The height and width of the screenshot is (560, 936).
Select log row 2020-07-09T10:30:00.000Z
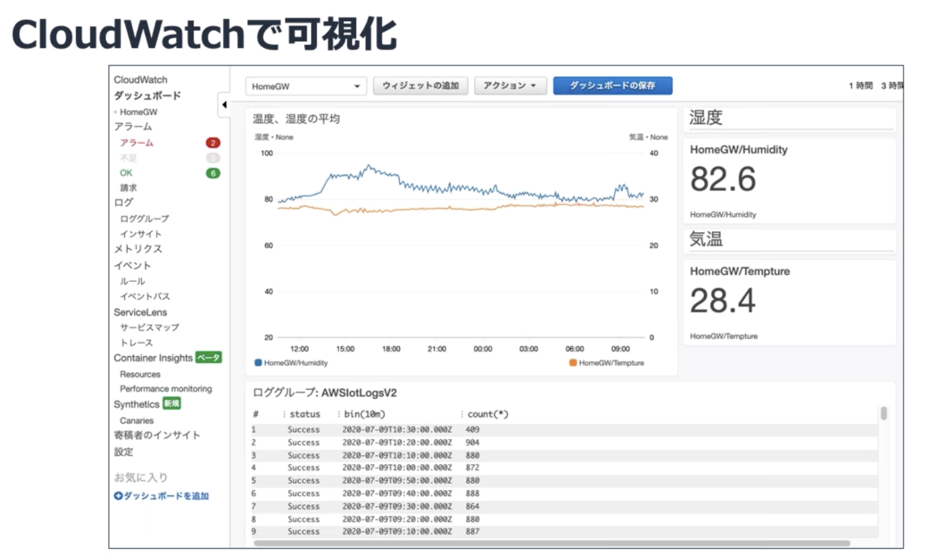pyautogui.click(x=564, y=429)
